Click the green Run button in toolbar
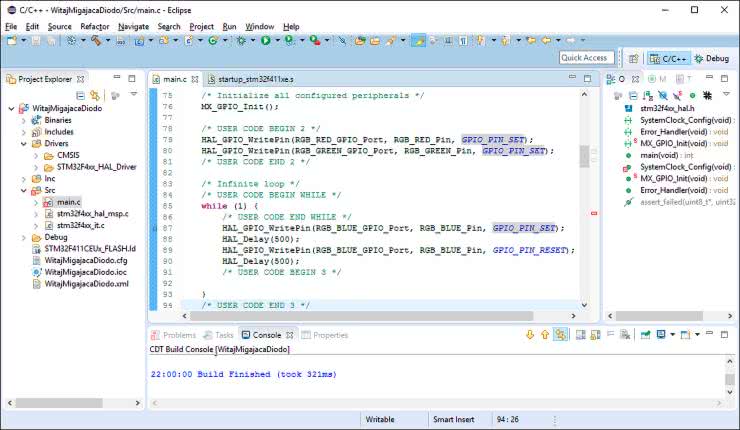Viewport: 740px width, 430px height. (265, 41)
